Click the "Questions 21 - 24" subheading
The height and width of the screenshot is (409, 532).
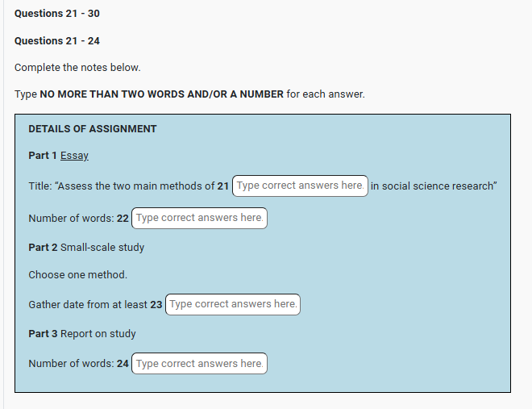coord(57,40)
